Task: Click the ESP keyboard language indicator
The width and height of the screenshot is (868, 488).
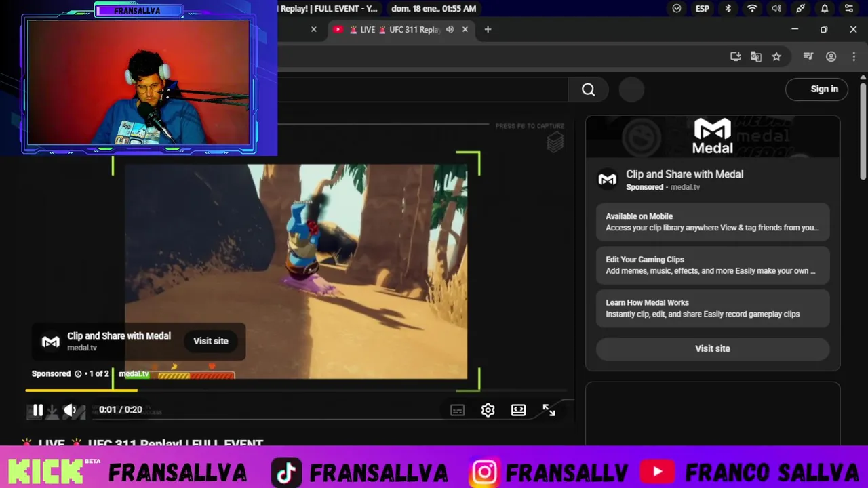Action: (x=702, y=8)
